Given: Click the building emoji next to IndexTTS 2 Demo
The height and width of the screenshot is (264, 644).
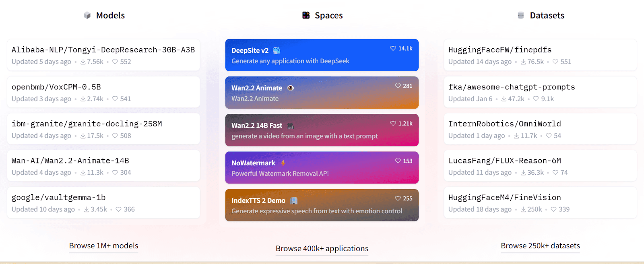Looking at the screenshot, I should (294, 200).
